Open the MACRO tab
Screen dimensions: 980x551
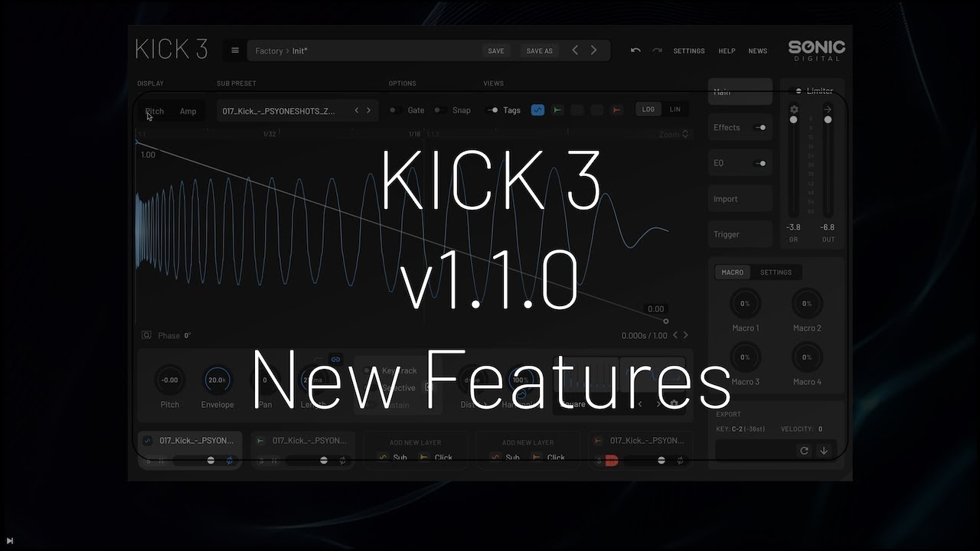point(732,272)
